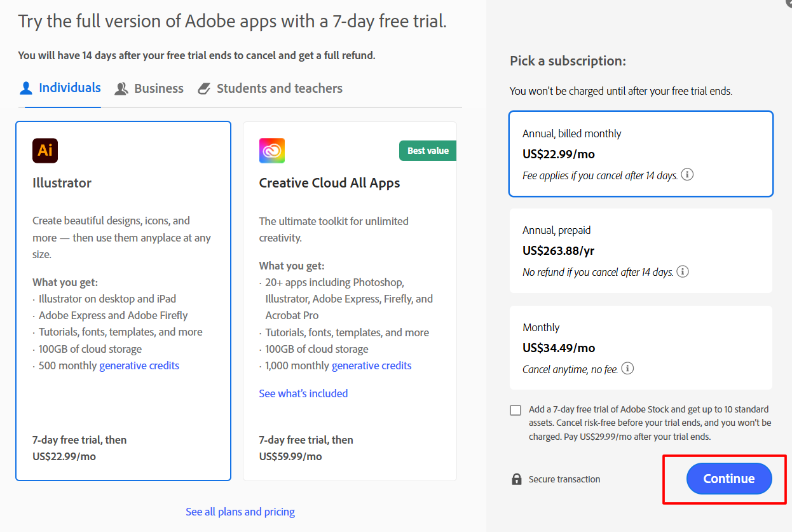The image size is (792, 532).
Task: Open the See what's included link
Action: tap(303, 393)
